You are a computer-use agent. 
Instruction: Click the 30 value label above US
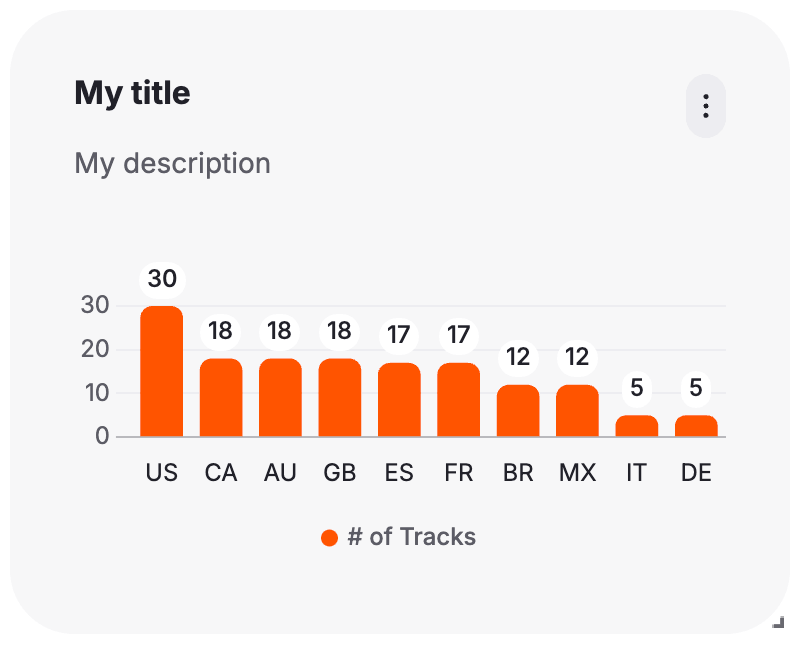pos(162,279)
